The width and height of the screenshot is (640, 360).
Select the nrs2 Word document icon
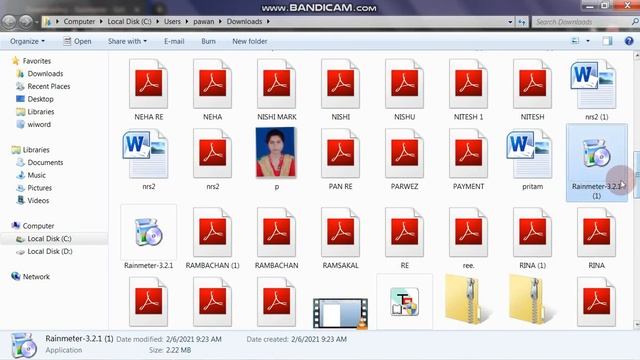[x=145, y=154]
